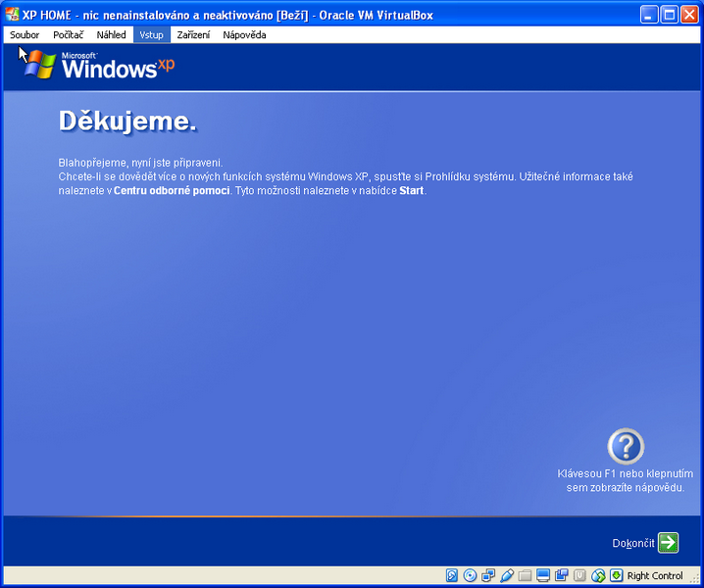Screen dimensions: 704x588
Task: Click the Windows XP logo
Action: tap(100, 66)
